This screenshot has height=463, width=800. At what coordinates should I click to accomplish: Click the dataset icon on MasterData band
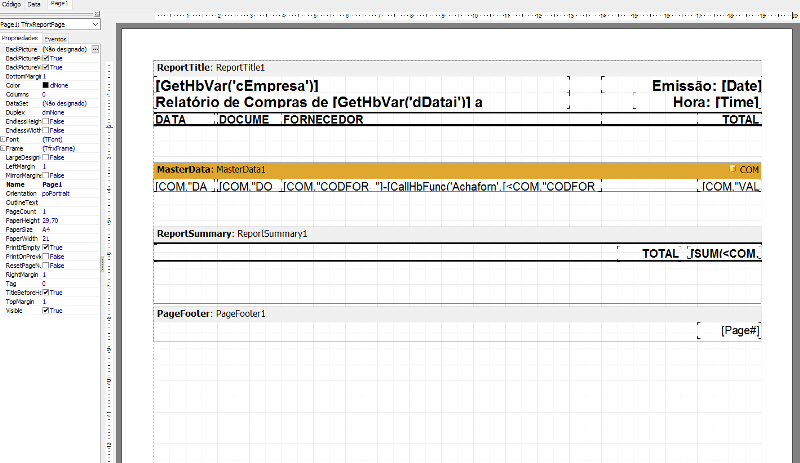coord(733,170)
